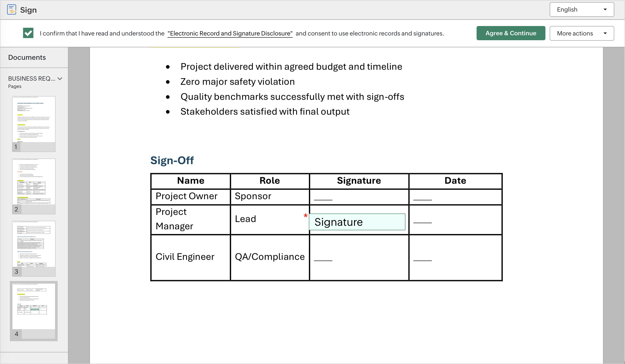Click the Sign app title text
The image size is (625, 364).
point(28,10)
